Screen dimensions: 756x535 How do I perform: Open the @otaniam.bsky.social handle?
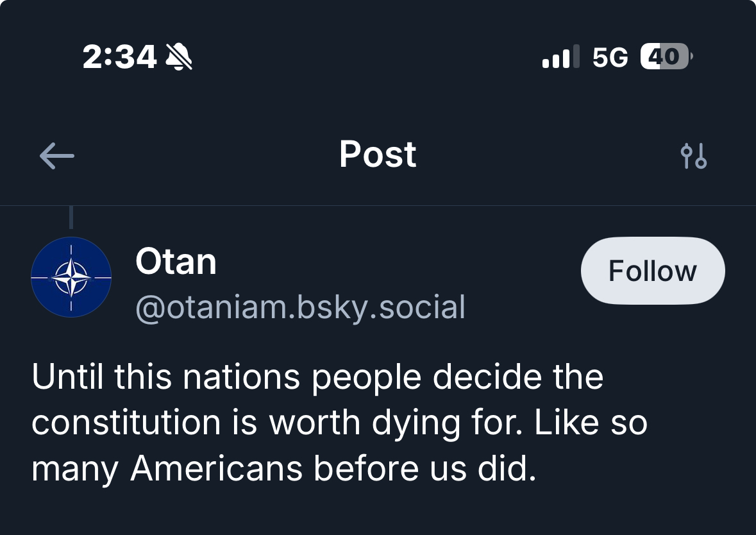pyautogui.click(x=300, y=307)
